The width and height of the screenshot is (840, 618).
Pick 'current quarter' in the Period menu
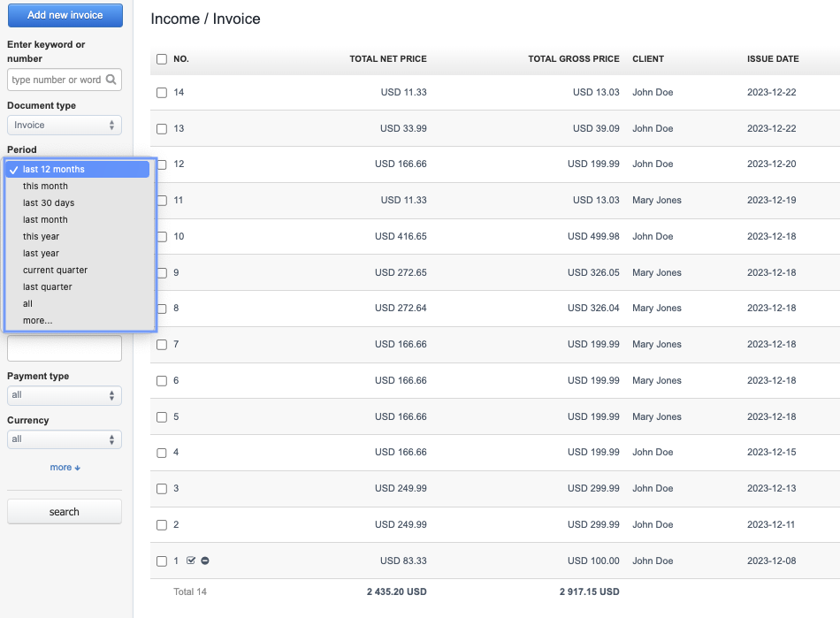coord(55,271)
